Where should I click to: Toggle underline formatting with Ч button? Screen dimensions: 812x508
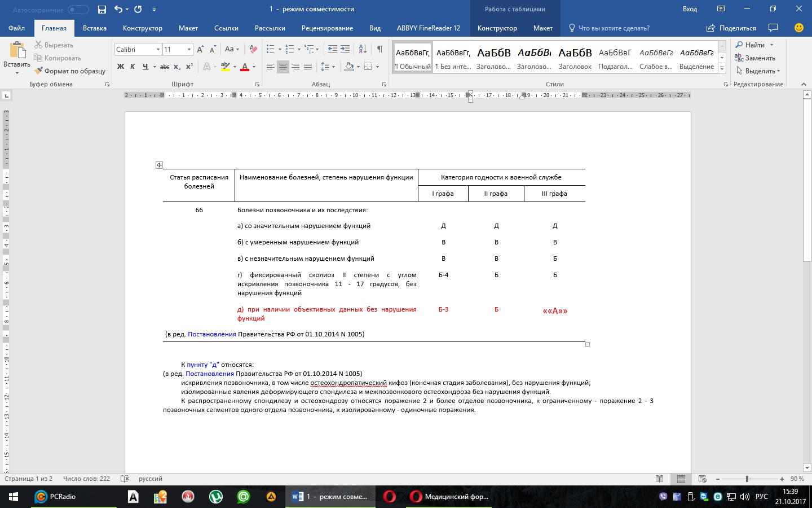click(x=145, y=67)
